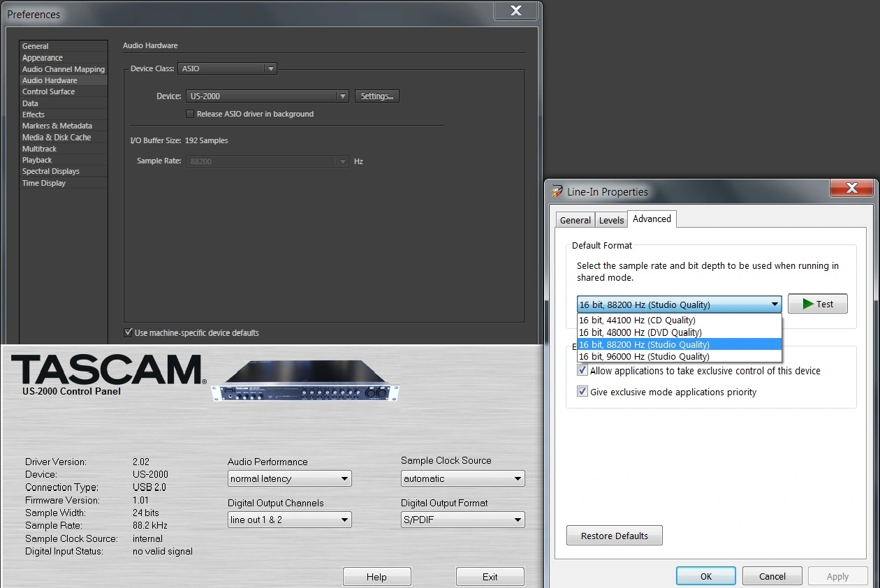880x588 pixels.
Task: Open General preferences category
Action: [64, 46]
